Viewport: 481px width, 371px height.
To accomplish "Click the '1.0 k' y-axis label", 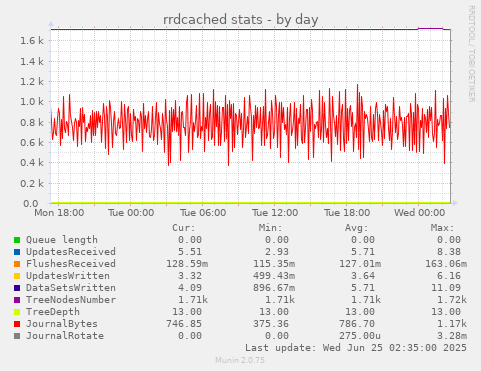I will (32, 102).
